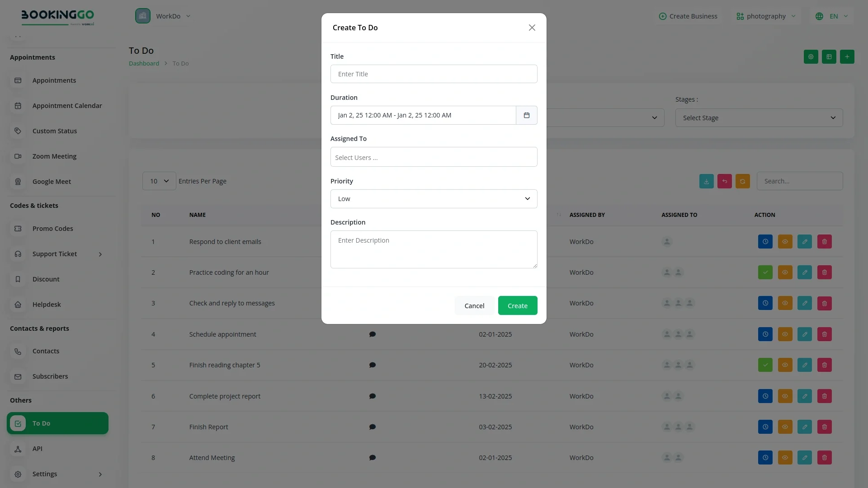Image resolution: width=868 pixels, height=488 pixels.
Task: Click the Enter Title input field
Action: click(x=434, y=74)
